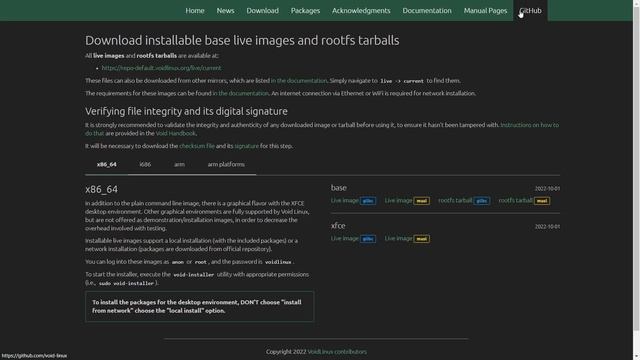
Task: Download base rootfs tarball glibc
Action: tap(464, 200)
